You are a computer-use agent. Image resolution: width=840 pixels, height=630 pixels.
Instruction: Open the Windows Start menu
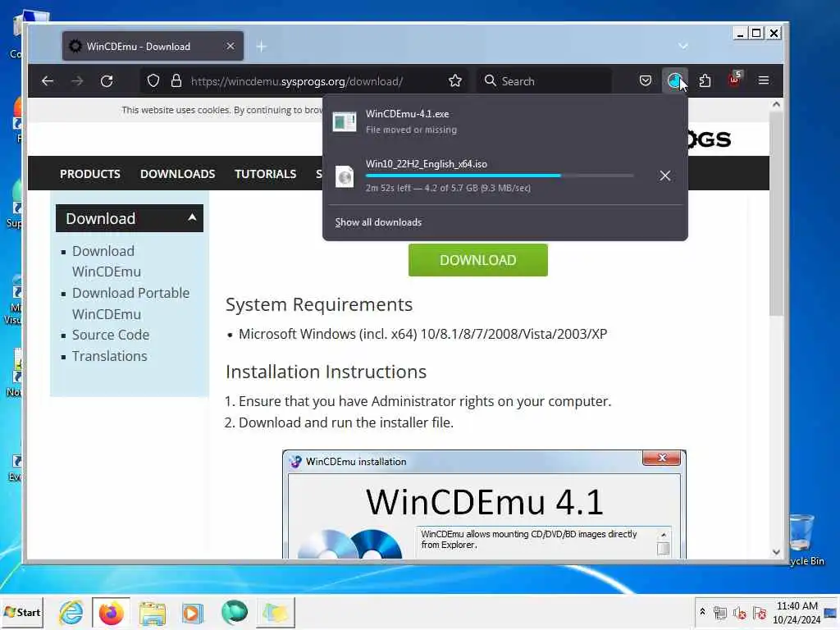tap(22, 612)
